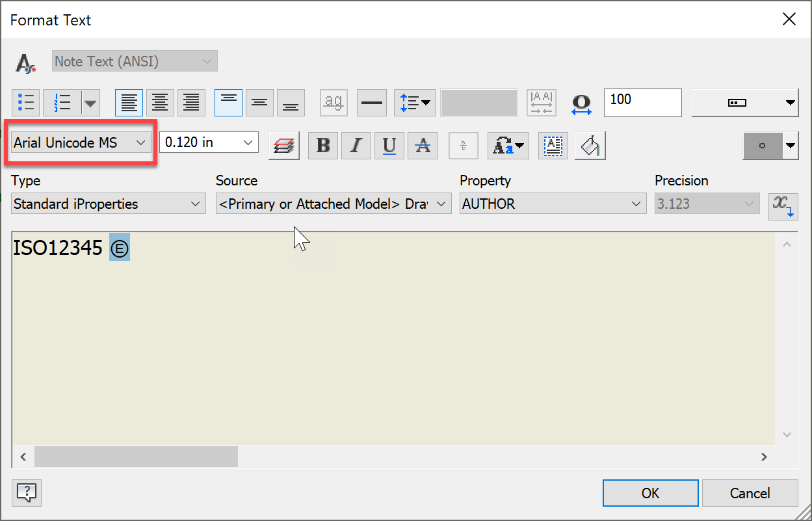The width and height of the screenshot is (812, 521).
Task: Click the background fill bucket icon
Action: click(591, 146)
